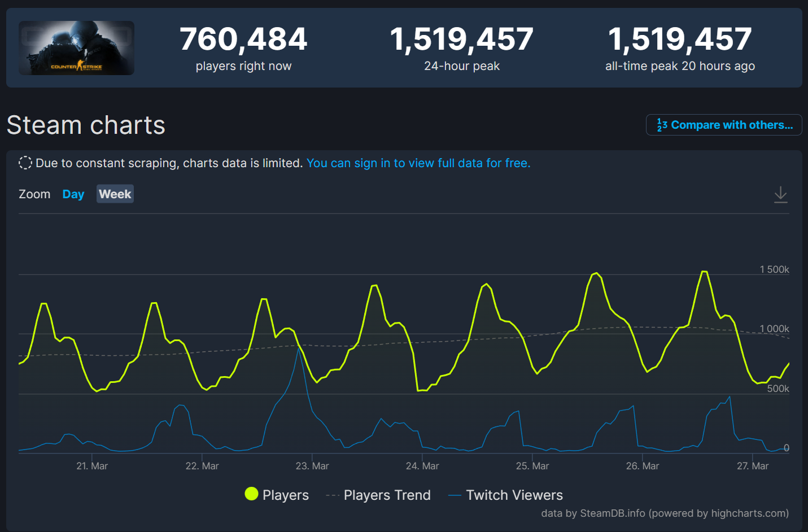Screen dimensions: 808x532
Task: Click the dashed Players Trend legend marker
Action: pyautogui.click(x=332, y=494)
